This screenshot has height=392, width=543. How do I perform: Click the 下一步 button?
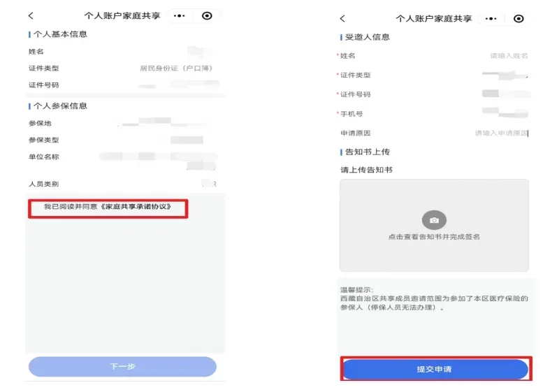point(122,366)
